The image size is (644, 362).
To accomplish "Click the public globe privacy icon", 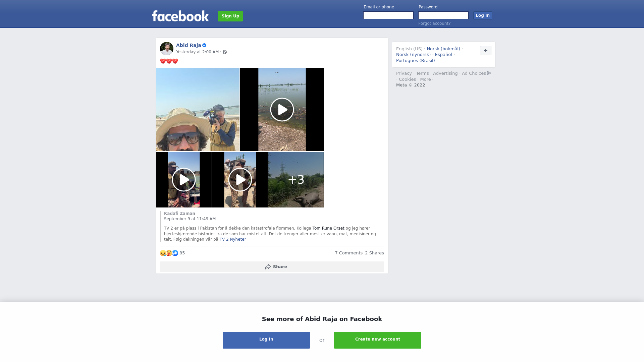I will click(225, 52).
